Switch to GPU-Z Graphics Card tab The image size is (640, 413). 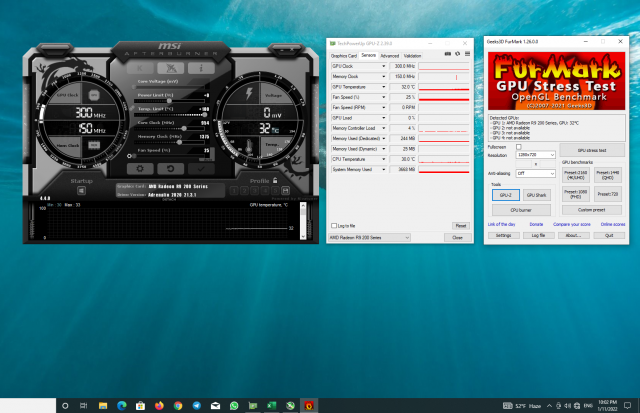click(x=344, y=56)
